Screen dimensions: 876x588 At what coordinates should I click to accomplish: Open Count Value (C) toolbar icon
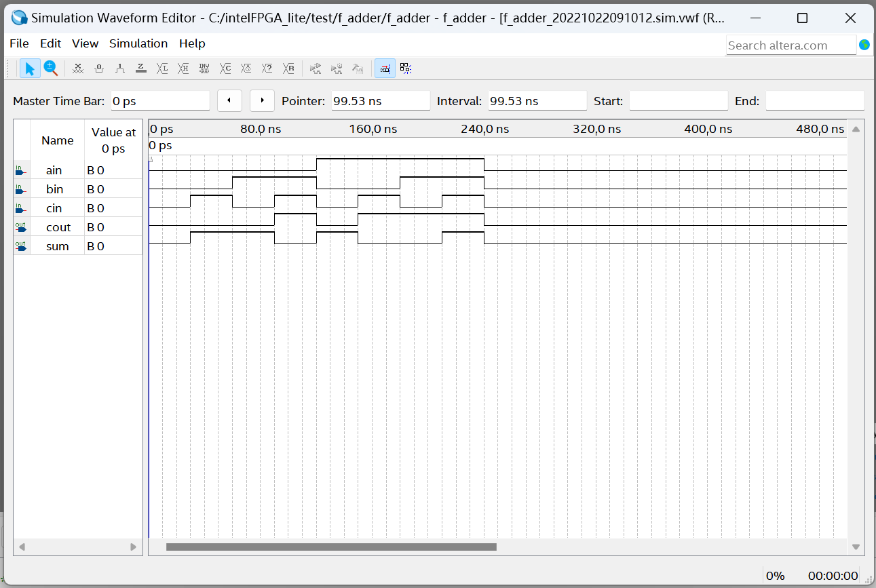[x=225, y=68]
